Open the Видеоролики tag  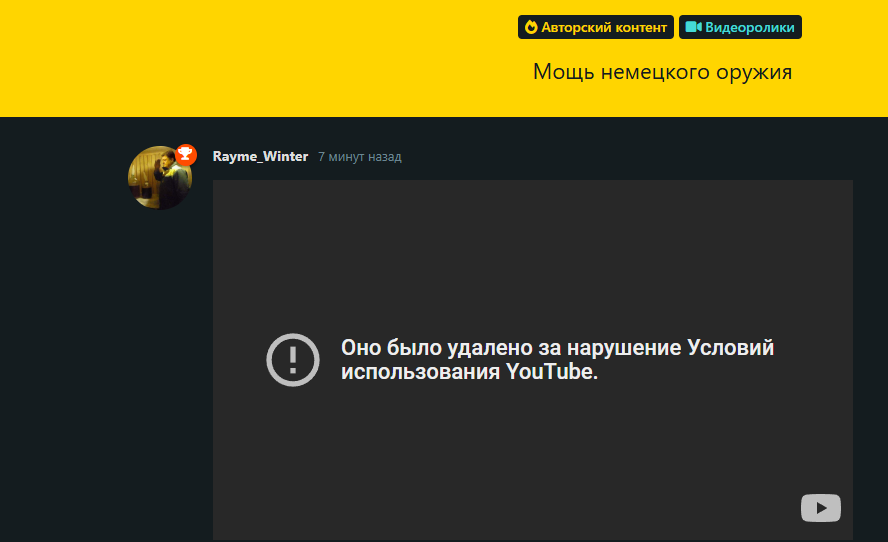coord(740,27)
